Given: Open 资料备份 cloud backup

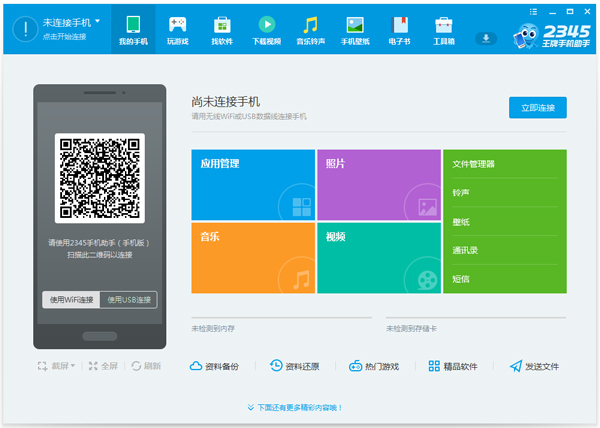Looking at the screenshot, I should (x=214, y=366).
